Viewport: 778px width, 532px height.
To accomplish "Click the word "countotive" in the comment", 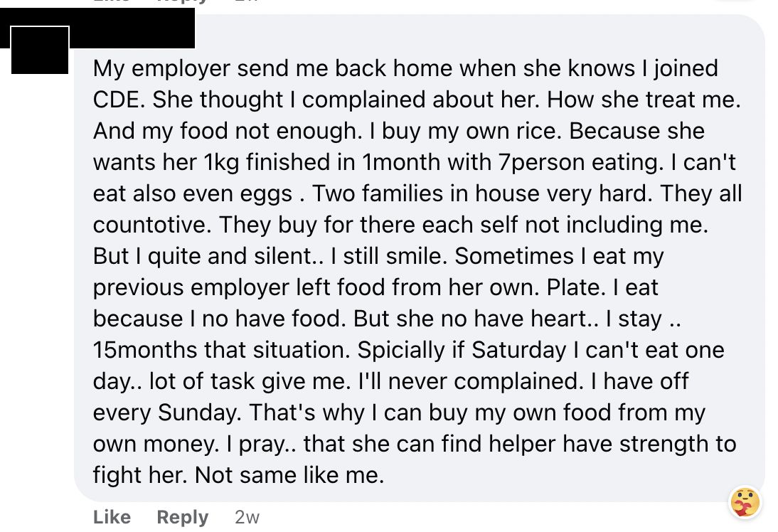I will point(151,225).
